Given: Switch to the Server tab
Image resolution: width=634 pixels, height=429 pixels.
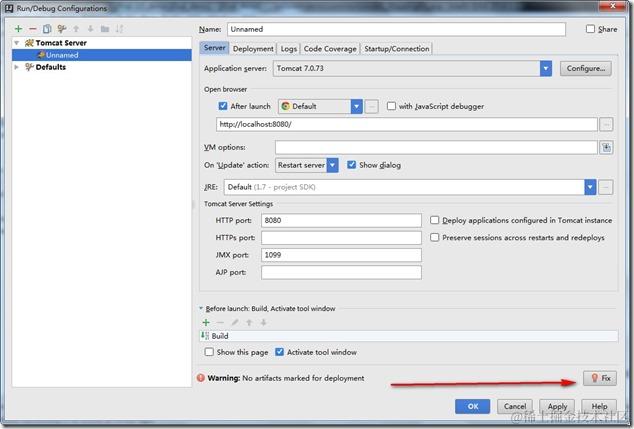Looking at the screenshot, I should pos(214,48).
